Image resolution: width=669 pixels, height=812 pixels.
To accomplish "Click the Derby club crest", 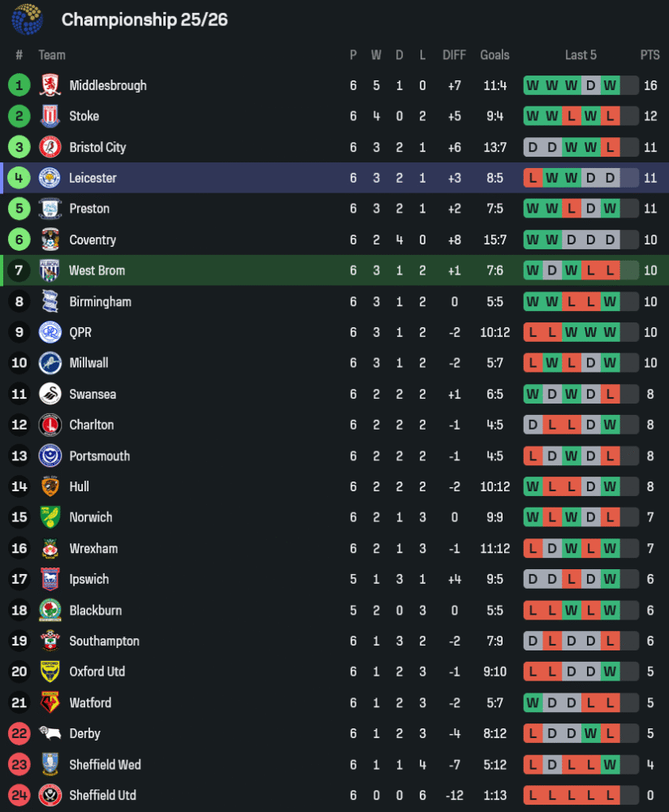I will point(50,733).
